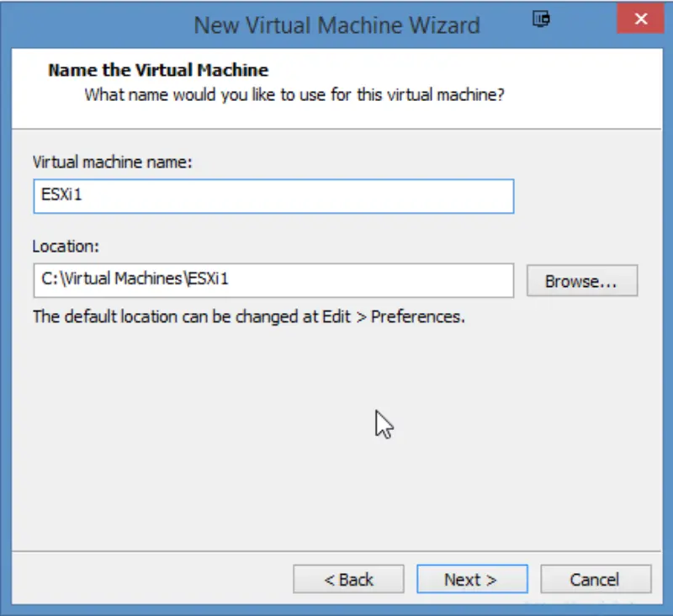673x616 pixels.
Task: Highlight the path C:\Virtual Machines\ESXi1
Action: pyautogui.click(x=135, y=281)
